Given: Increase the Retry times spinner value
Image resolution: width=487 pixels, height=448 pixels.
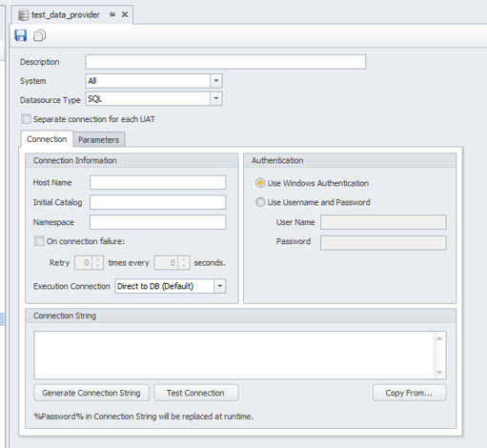Looking at the screenshot, I should click(97, 259).
